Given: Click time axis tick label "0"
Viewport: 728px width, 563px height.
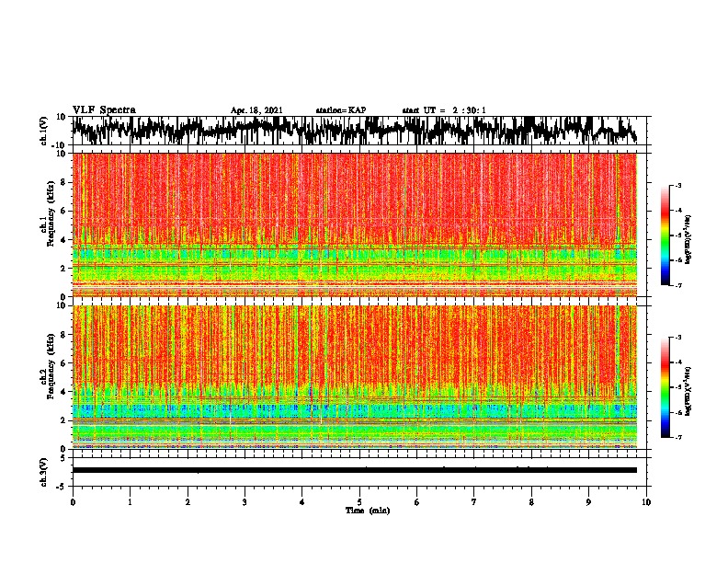Looking at the screenshot, I should 73,502.
